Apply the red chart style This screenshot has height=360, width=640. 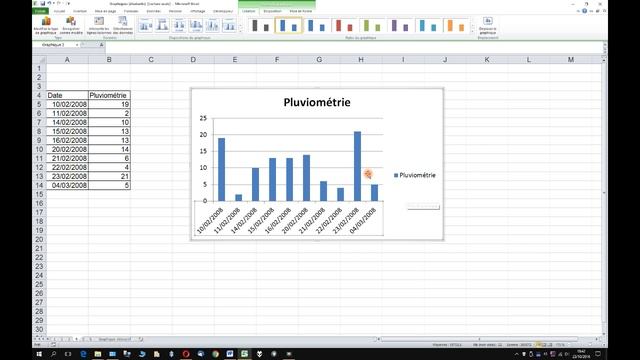[344, 25]
